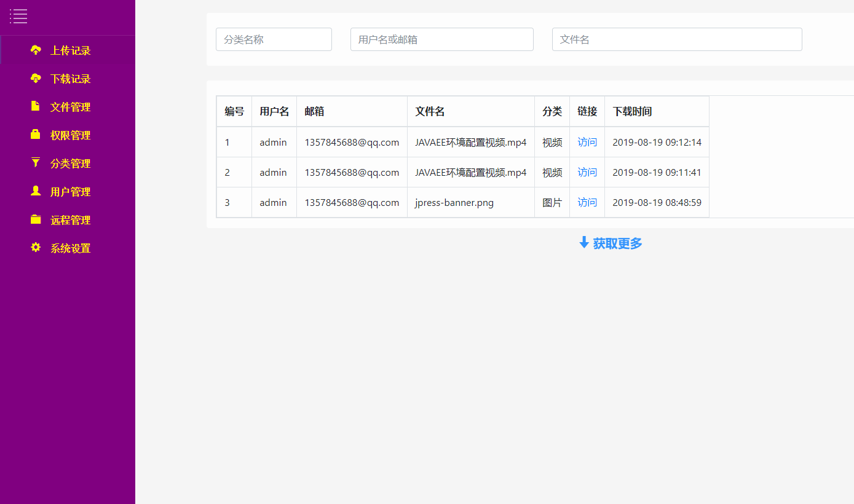This screenshot has width=854, height=504.
Task: Switch to 系统设置 in the sidebar
Action: [x=71, y=248]
